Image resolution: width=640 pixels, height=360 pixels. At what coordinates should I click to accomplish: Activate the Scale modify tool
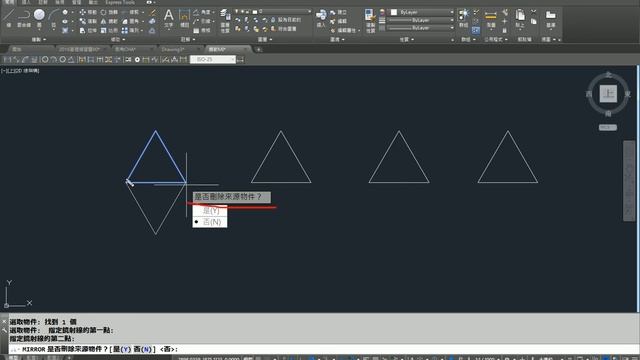[x=109, y=30]
